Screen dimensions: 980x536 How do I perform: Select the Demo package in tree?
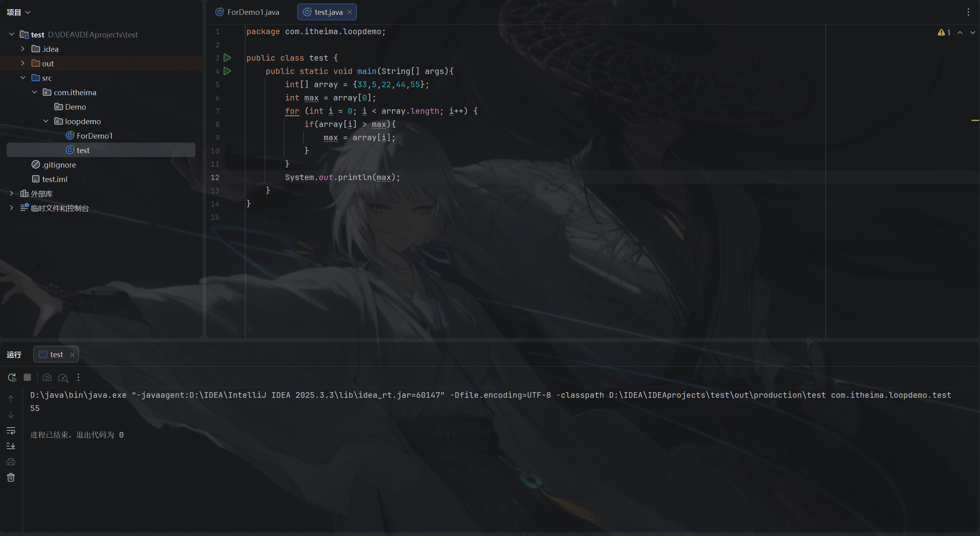point(70,107)
